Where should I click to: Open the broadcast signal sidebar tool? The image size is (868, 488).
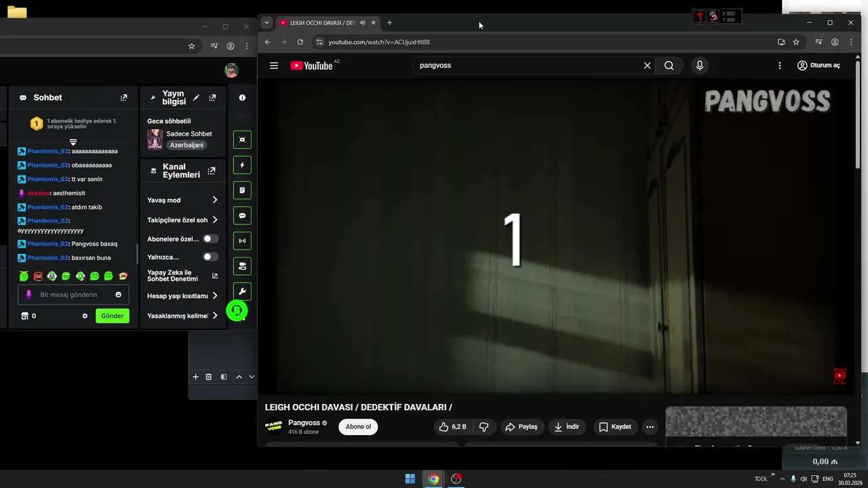coord(242,241)
